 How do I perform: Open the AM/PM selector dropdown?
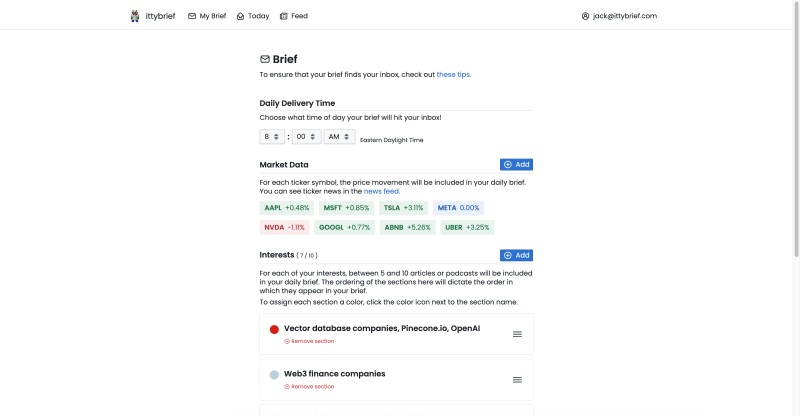[340, 137]
